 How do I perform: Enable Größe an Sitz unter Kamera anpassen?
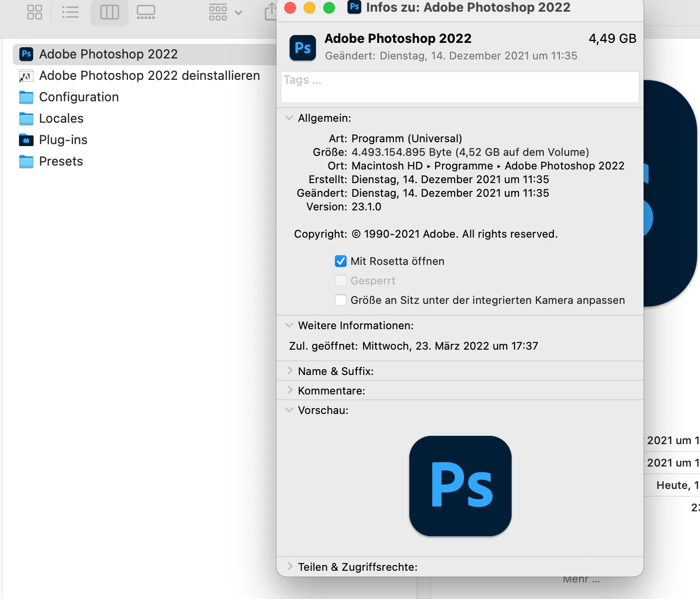pos(341,300)
